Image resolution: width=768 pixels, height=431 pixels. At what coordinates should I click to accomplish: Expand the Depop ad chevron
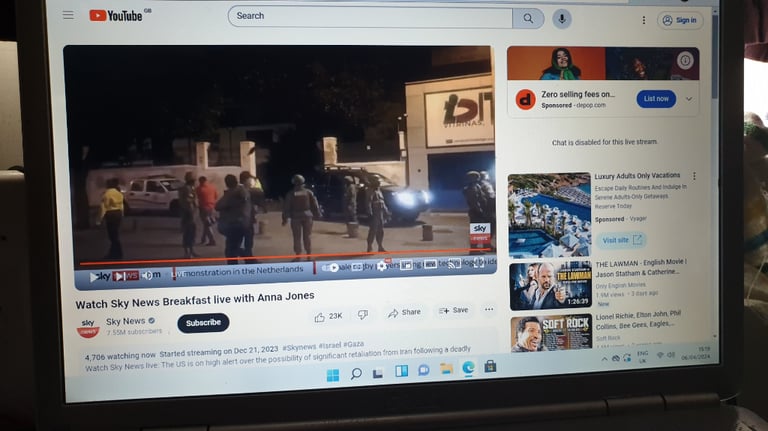(x=689, y=99)
